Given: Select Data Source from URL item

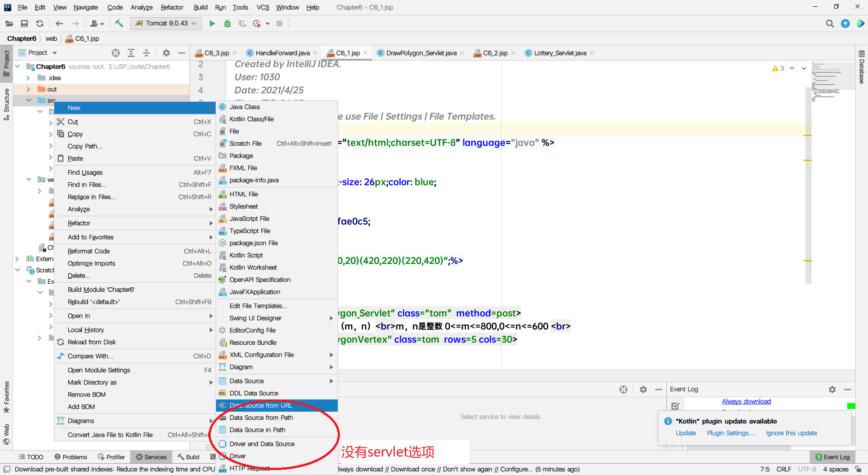Looking at the screenshot, I should (277, 405).
